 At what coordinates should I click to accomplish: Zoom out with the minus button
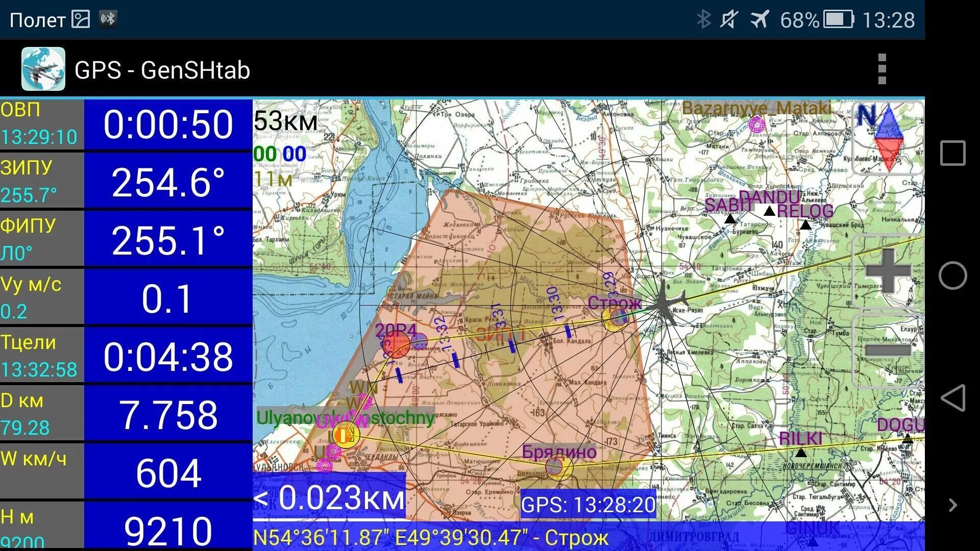(888, 350)
